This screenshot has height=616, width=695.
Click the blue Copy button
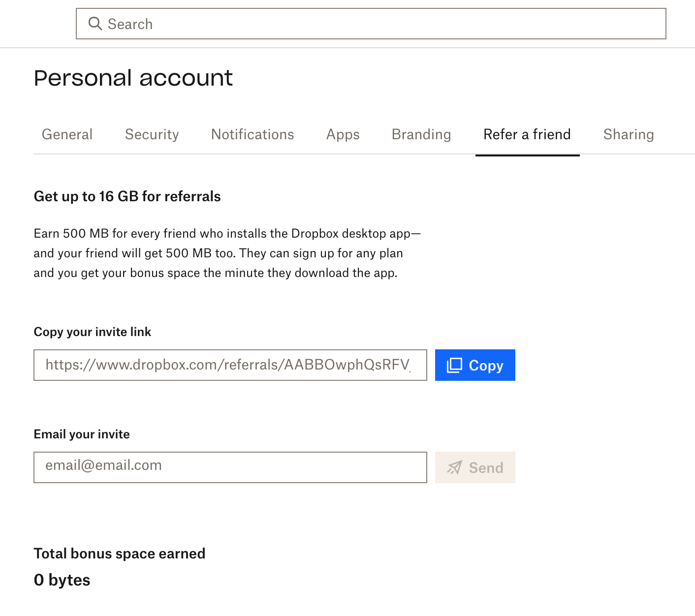click(474, 365)
